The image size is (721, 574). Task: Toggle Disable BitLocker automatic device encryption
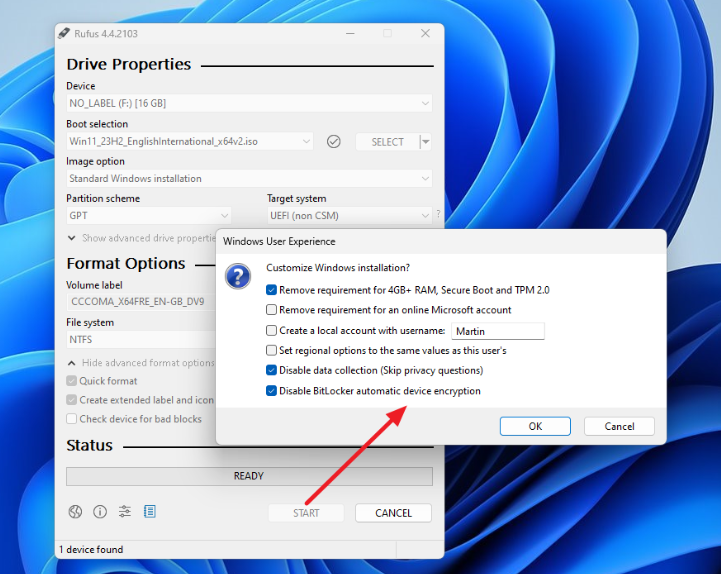point(271,391)
